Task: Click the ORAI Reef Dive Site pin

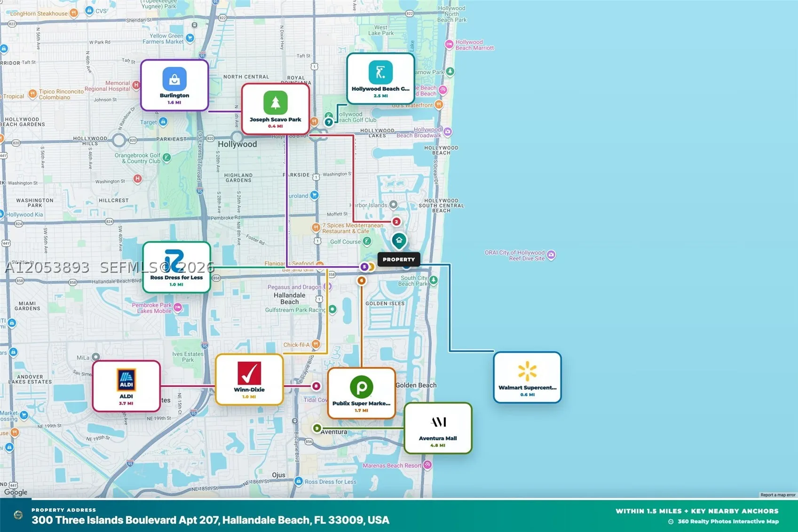Action: [x=551, y=255]
